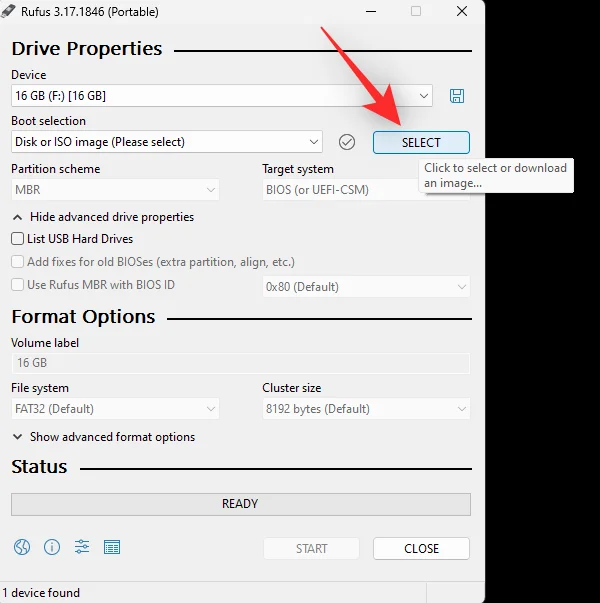Open application settings sliders icon
Image resolution: width=600 pixels, height=603 pixels.
click(82, 547)
